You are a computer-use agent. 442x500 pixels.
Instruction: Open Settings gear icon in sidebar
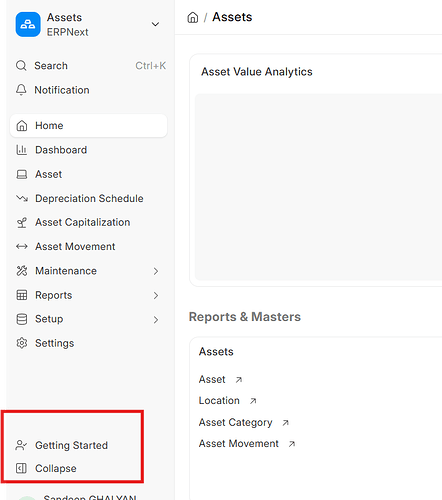(22, 343)
